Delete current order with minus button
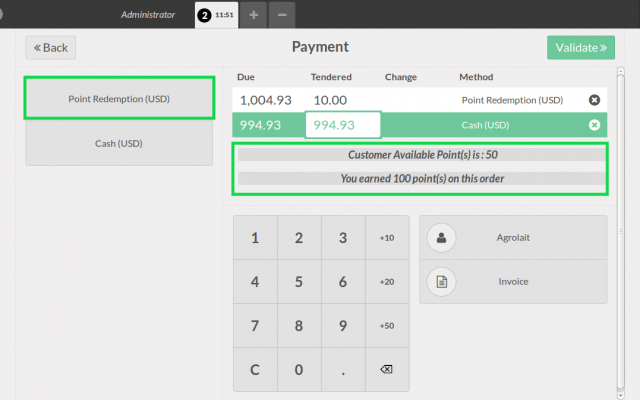Screen dimensions: 640x400 tap(282, 15)
